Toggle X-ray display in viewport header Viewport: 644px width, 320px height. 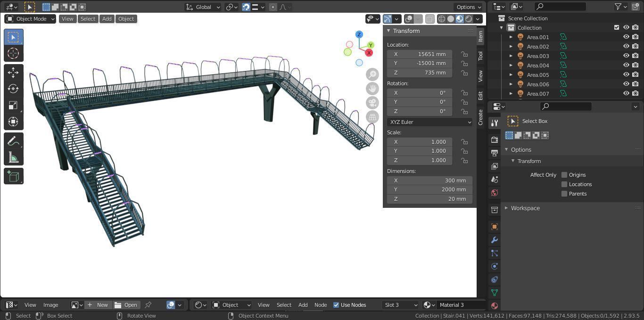430,19
